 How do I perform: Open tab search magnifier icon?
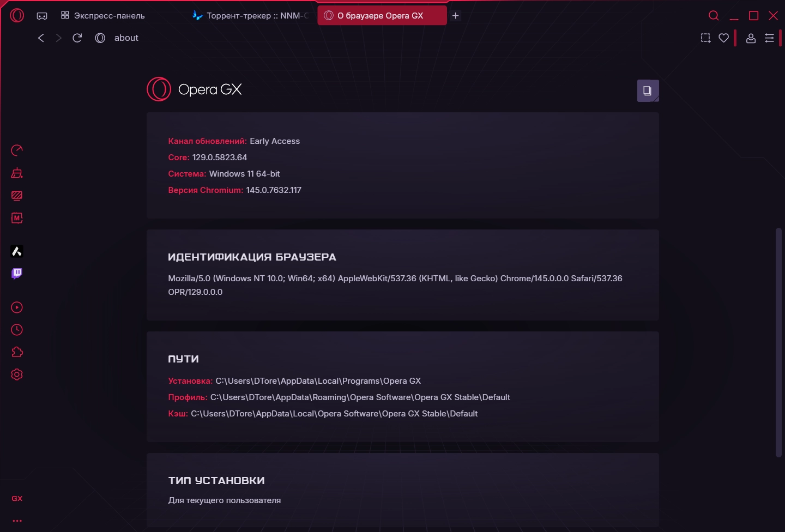[714, 15]
